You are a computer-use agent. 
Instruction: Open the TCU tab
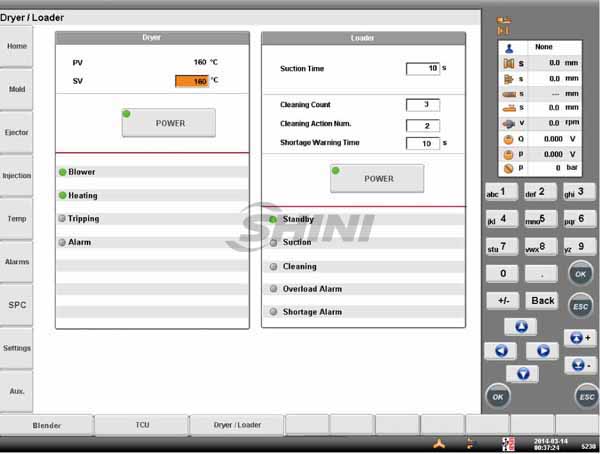point(142,425)
